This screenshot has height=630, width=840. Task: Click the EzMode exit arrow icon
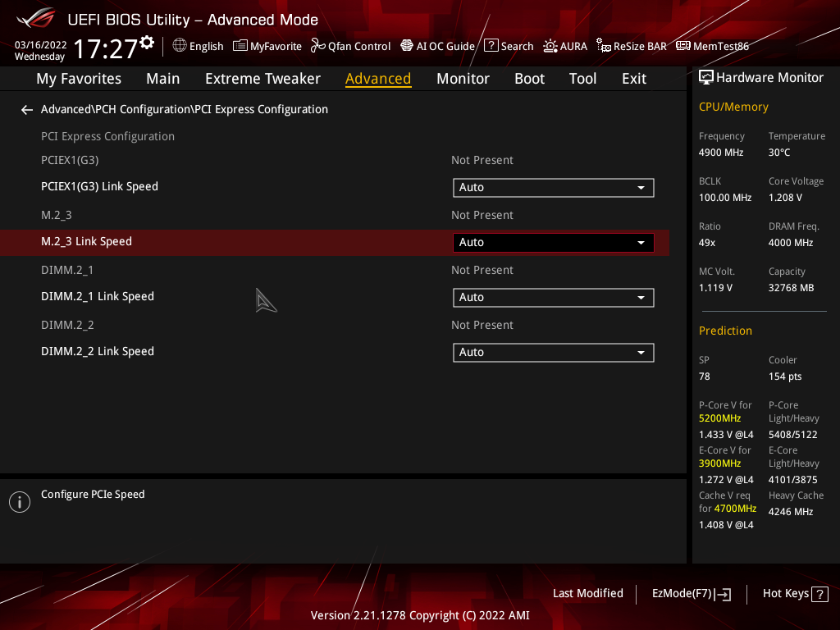click(723, 594)
